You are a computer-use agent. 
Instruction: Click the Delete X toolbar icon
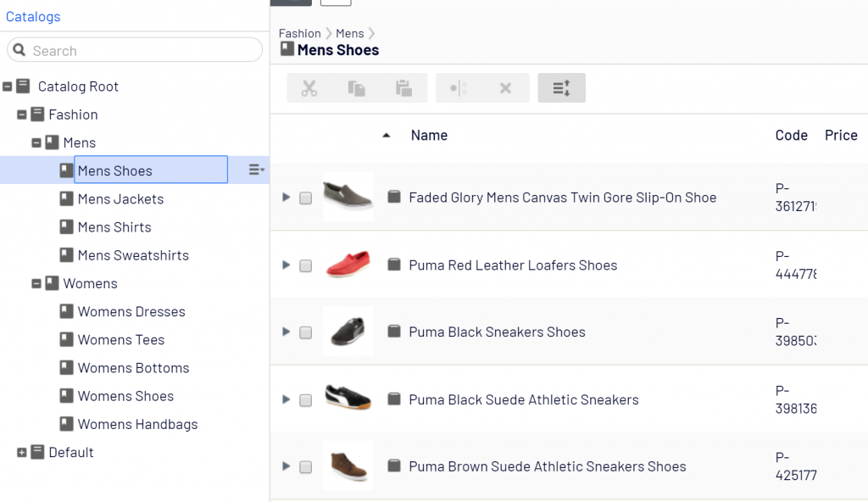[x=505, y=88]
